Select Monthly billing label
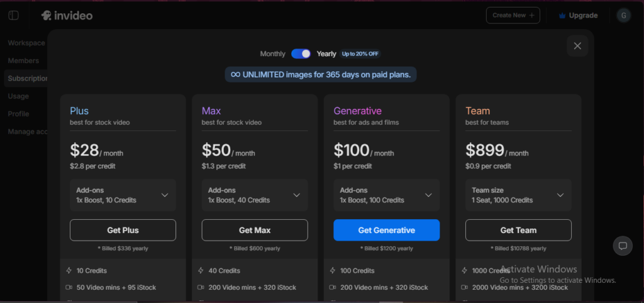This screenshot has height=303, width=644. tap(272, 54)
